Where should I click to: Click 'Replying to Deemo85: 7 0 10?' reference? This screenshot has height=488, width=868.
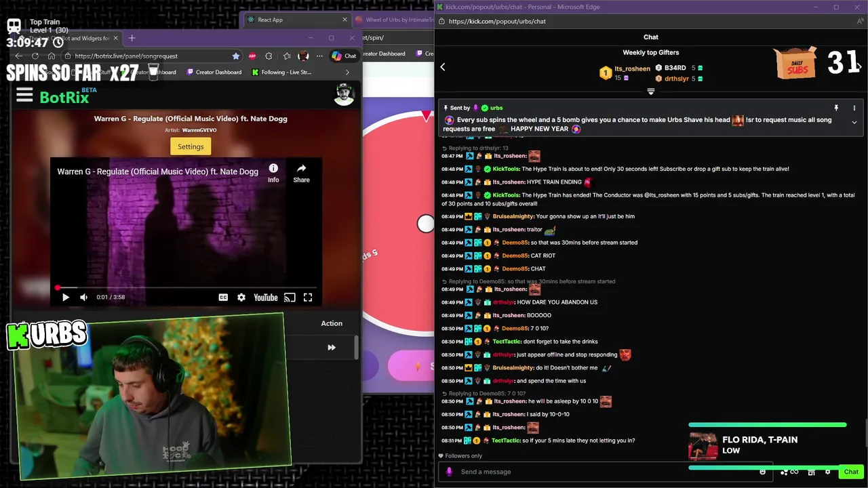tap(488, 394)
